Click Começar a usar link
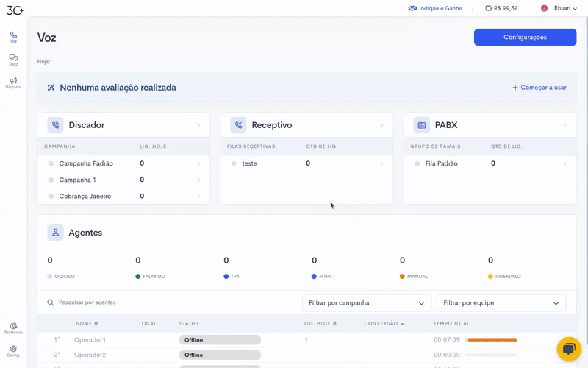 pyautogui.click(x=539, y=88)
